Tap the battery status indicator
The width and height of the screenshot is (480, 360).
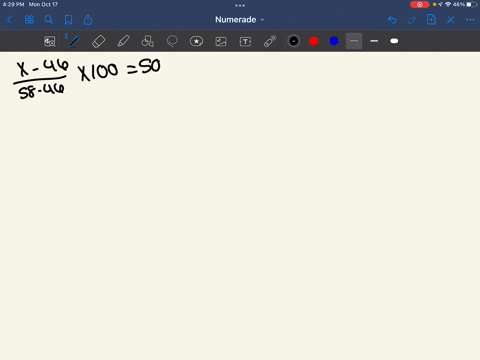click(471, 4)
